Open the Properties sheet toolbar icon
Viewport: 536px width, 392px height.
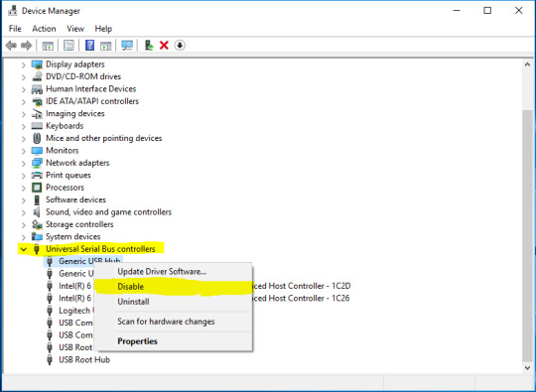pyautogui.click(x=68, y=45)
